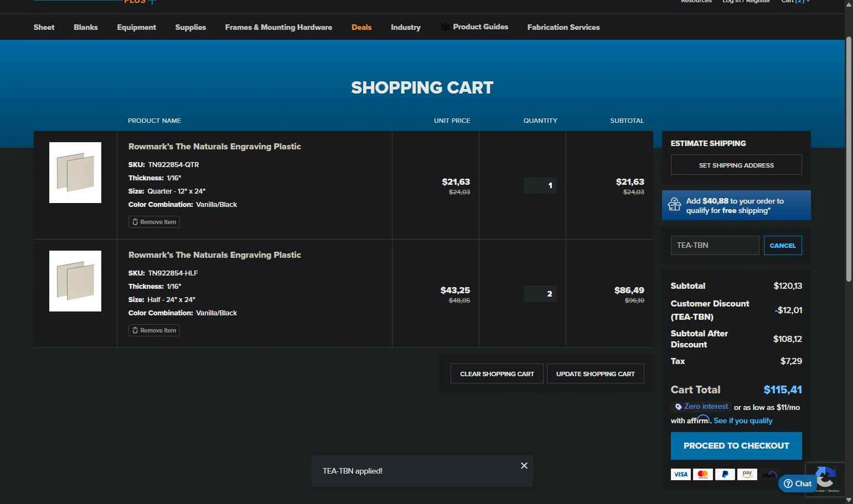Open the Half 24" x 24" product thumbnail
The width and height of the screenshot is (853, 504).
pyautogui.click(x=75, y=281)
